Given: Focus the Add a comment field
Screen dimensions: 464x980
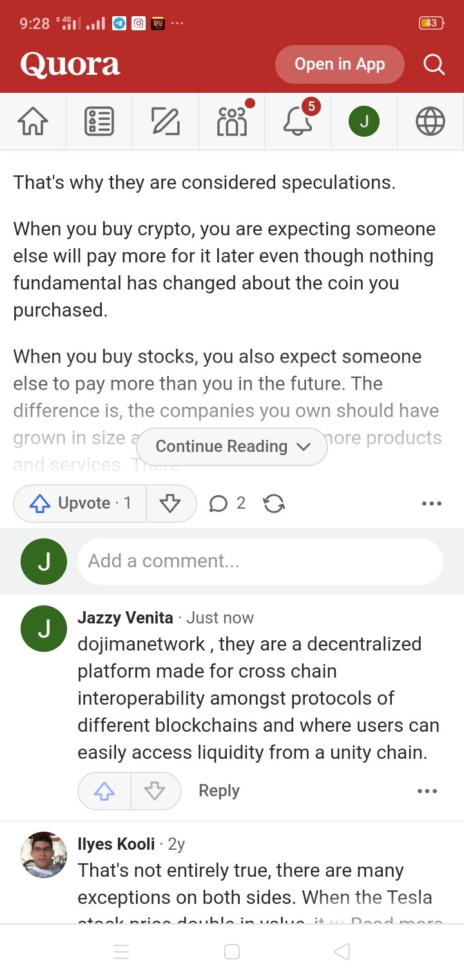Looking at the screenshot, I should tap(260, 561).
